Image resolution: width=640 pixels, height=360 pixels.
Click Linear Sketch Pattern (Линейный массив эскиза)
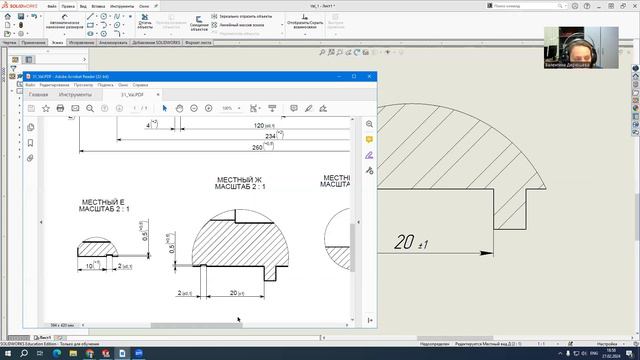tap(238, 25)
